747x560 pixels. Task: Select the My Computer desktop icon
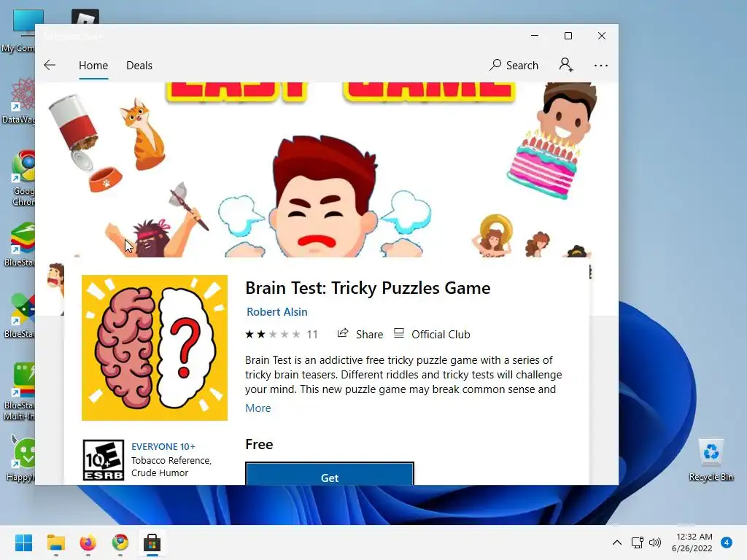[20, 32]
